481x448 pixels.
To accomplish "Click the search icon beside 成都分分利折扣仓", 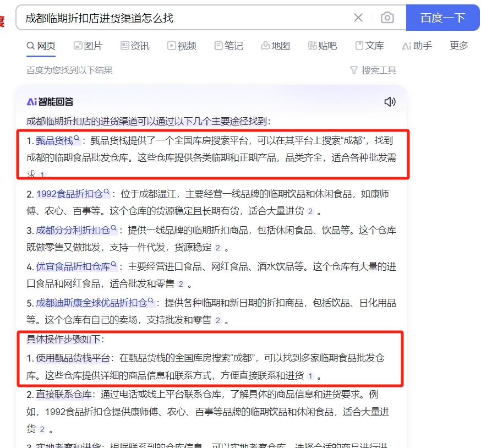I will 113,228.
